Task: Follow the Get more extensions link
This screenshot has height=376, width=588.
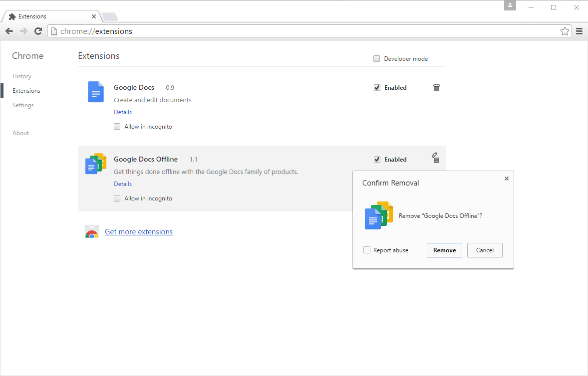Action: click(139, 232)
